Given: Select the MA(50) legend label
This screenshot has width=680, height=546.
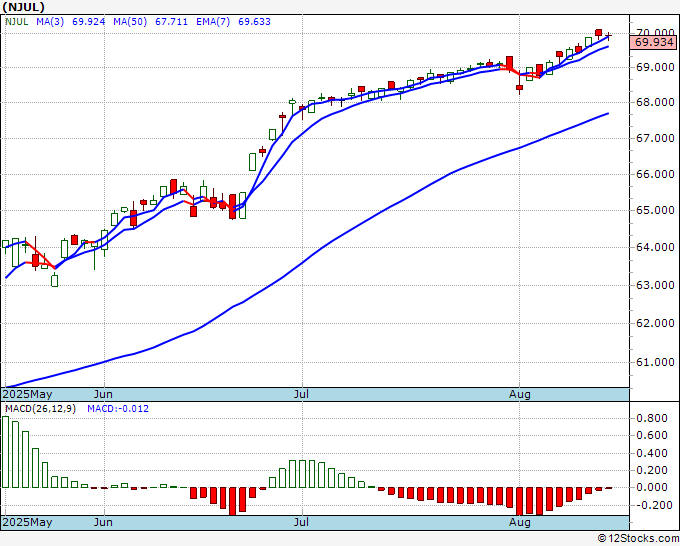Looking at the screenshot, I should click(x=130, y=21).
